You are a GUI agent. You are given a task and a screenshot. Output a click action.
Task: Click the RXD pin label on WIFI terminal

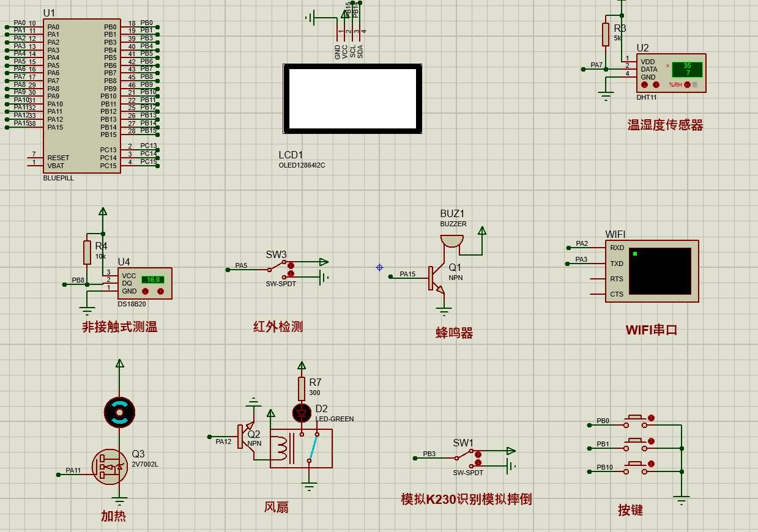click(617, 248)
